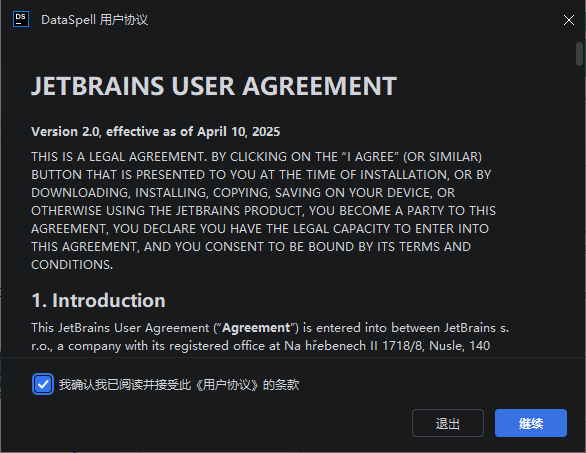Click the word CONDITIONS. ending the notice
This screenshot has height=453, width=586.
(x=72, y=265)
